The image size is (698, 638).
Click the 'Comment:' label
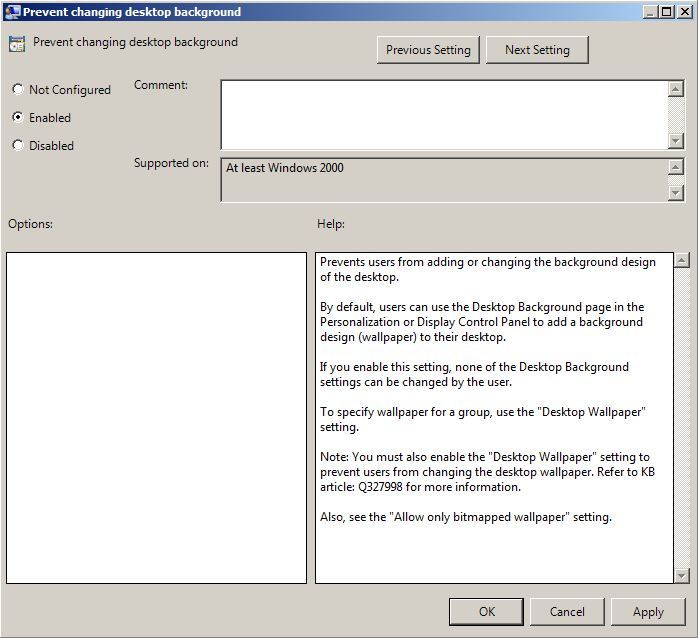coord(161,85)
